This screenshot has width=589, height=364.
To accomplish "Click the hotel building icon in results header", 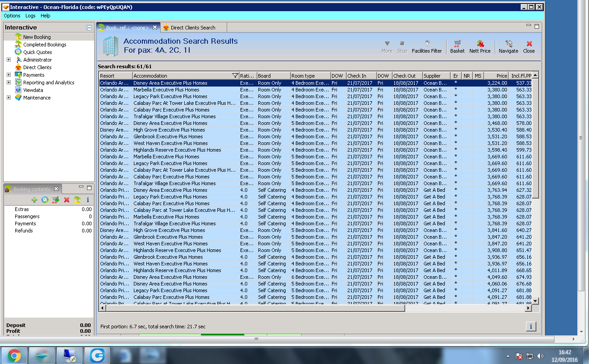I will pyautogui.click(x=110, y=46).
